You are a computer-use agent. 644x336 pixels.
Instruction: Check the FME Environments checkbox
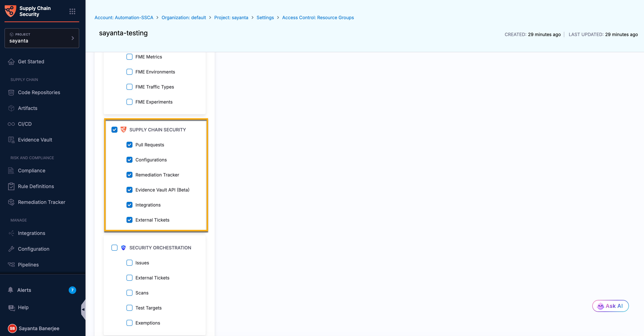(x=129, y=72)
